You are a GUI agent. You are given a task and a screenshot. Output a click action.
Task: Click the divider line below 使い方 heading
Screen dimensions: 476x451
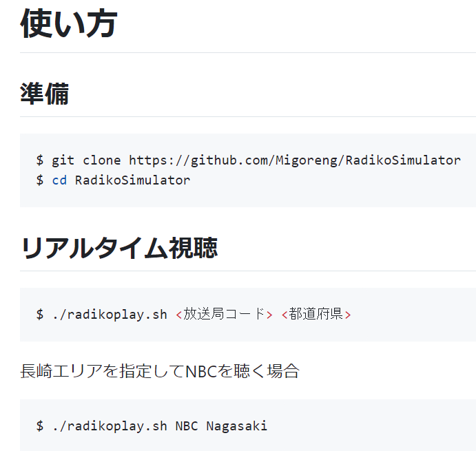[x=248, y=53]
